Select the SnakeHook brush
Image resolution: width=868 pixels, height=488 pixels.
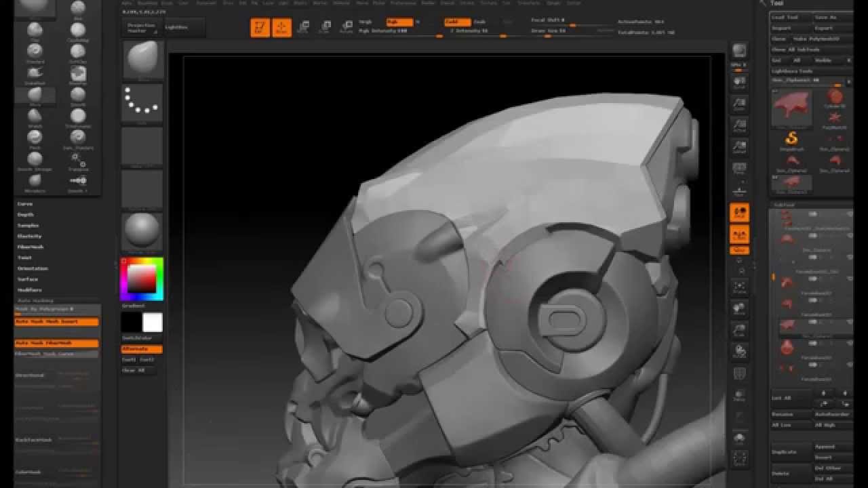coord(35,74)
